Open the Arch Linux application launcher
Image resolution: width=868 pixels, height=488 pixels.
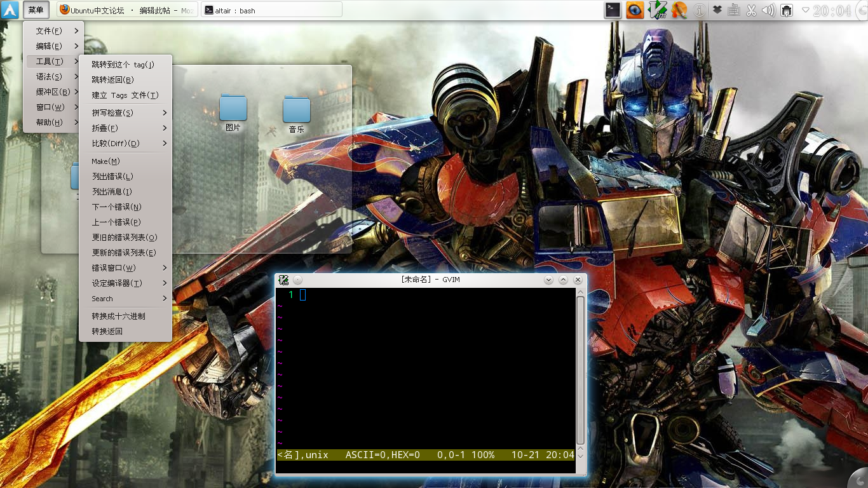[x=10, y=10]
